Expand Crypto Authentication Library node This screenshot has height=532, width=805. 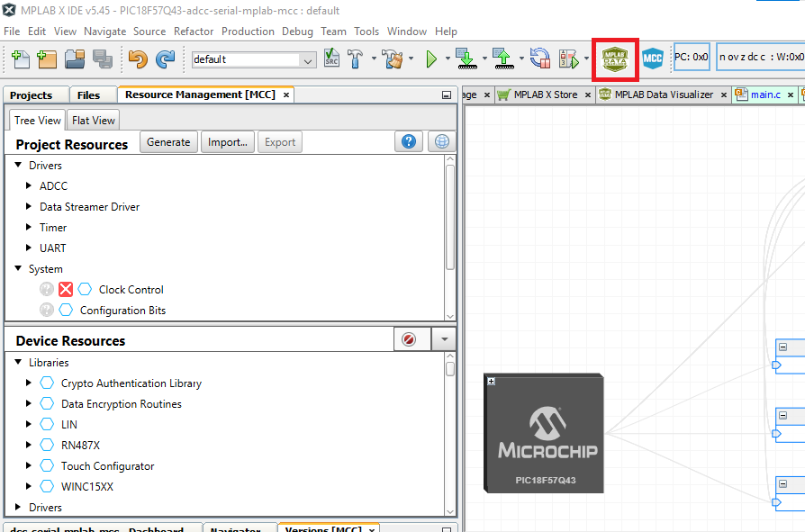(29, 383)
